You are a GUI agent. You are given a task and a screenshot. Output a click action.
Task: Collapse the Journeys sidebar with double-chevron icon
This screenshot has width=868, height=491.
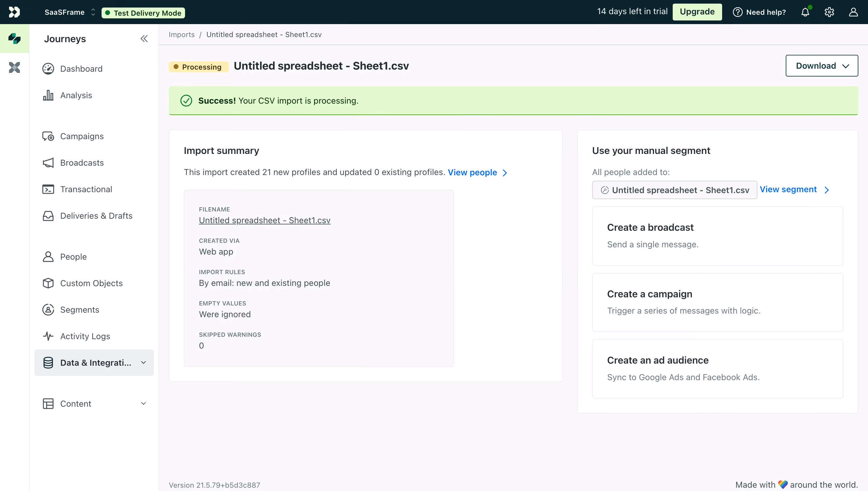(x=144, y=39)
